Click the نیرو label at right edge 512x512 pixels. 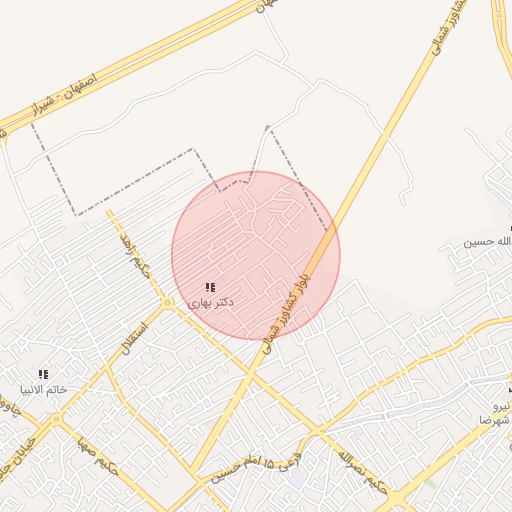pyautogui.click(x=502, y=407)
